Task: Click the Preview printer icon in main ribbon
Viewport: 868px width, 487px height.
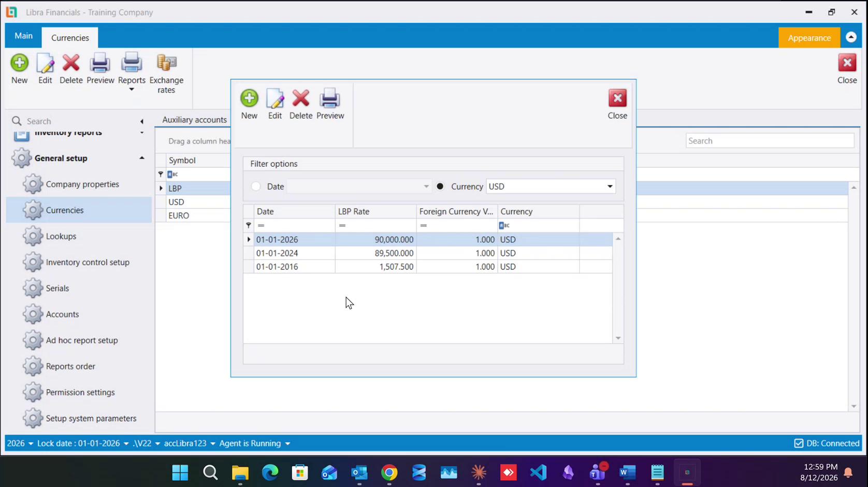Action: pyautogui.click(x=100, y=63)
